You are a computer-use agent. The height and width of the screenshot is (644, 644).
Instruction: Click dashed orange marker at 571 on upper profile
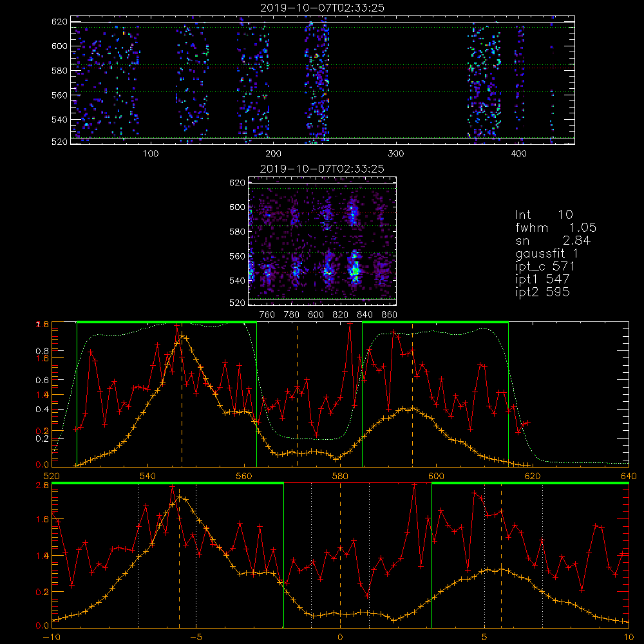[297, 394]
